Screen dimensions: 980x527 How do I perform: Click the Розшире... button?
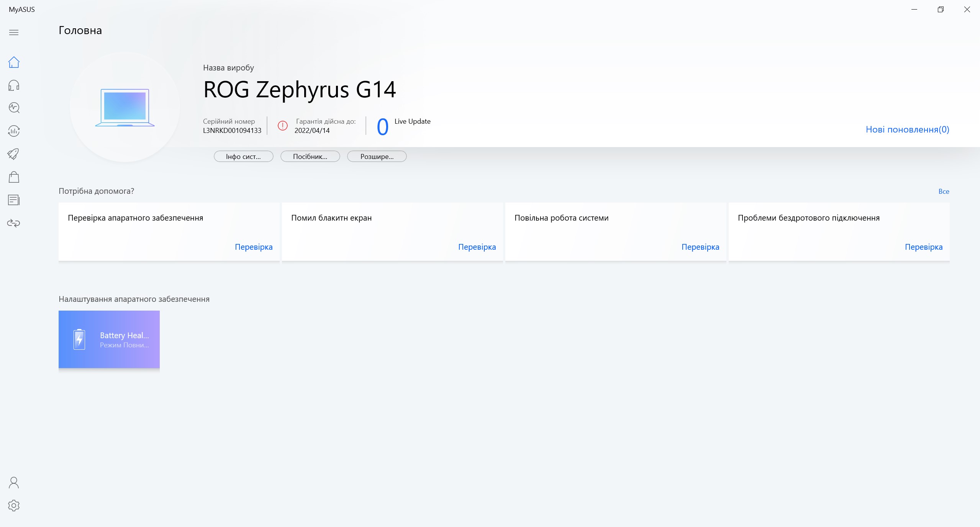pos(377,156)
